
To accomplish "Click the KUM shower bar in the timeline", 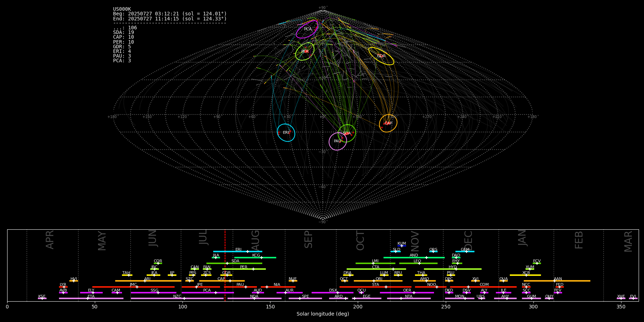I will [402, 246].
